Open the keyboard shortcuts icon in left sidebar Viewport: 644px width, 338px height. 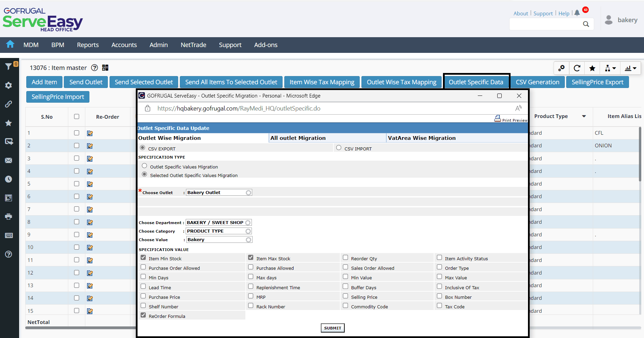(9, 235)
